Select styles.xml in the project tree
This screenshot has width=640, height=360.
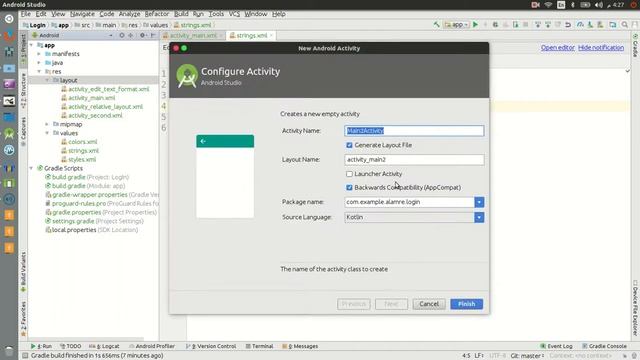point(78,160)
